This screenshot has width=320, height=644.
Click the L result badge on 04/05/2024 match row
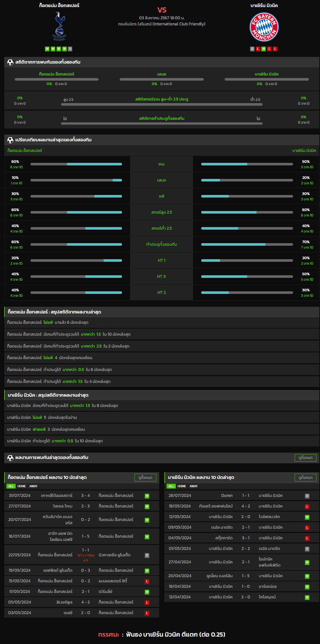pyautogui.click(x=307, y=538)
